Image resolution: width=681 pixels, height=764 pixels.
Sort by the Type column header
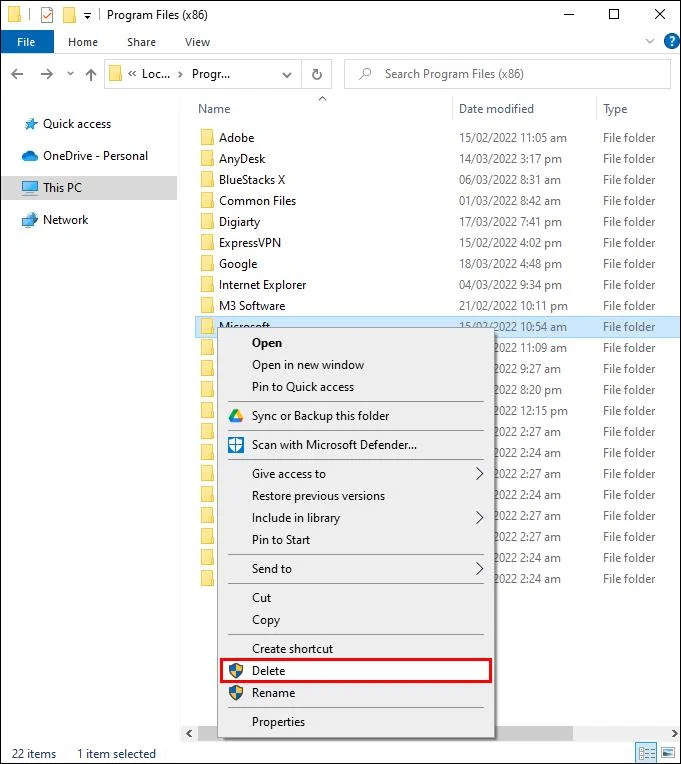click(x=615, y=109)
